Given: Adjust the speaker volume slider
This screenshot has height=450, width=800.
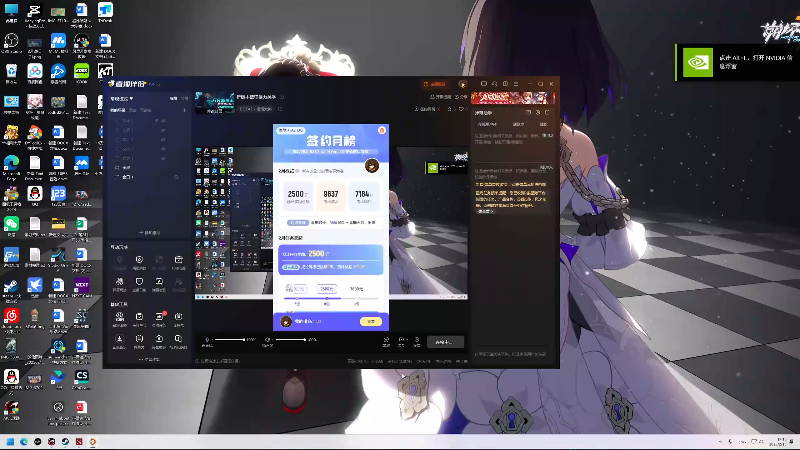Looking at the screenshot, I should (x=291, y=340).
